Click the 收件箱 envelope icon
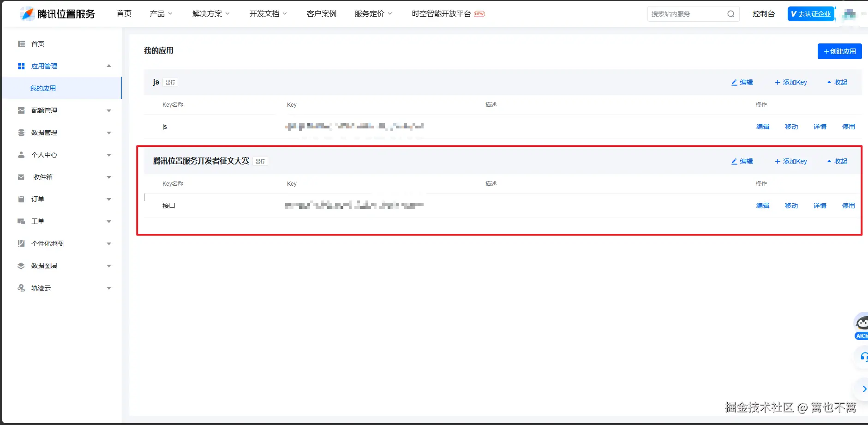The height and width of the screenshot is (425, 868). [x=21, y=177]
